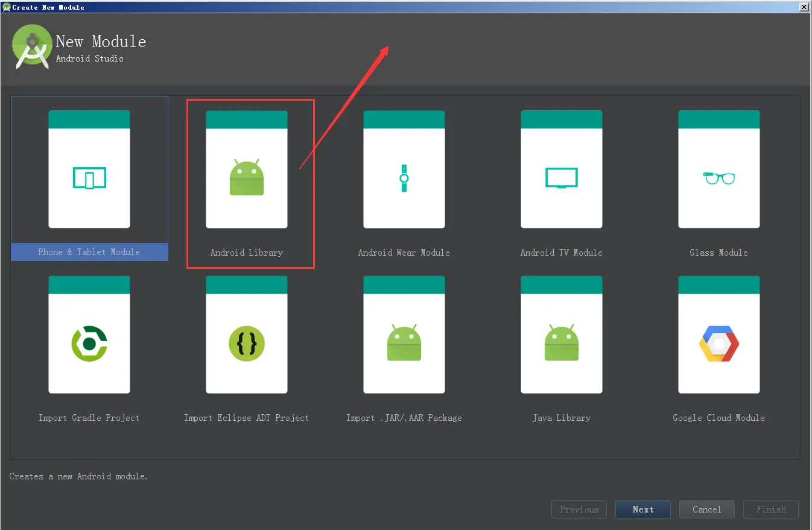Click the "Android TV Module" label

coord(562,253)
